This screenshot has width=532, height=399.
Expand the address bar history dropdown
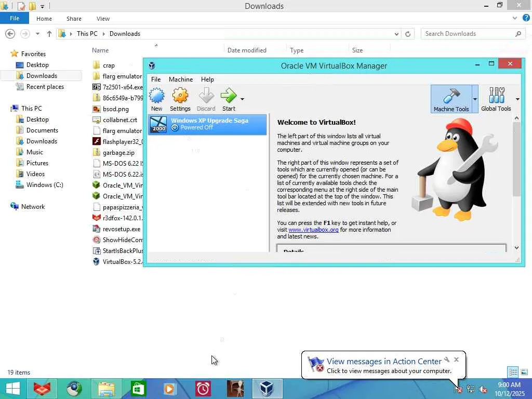(396, 34)
